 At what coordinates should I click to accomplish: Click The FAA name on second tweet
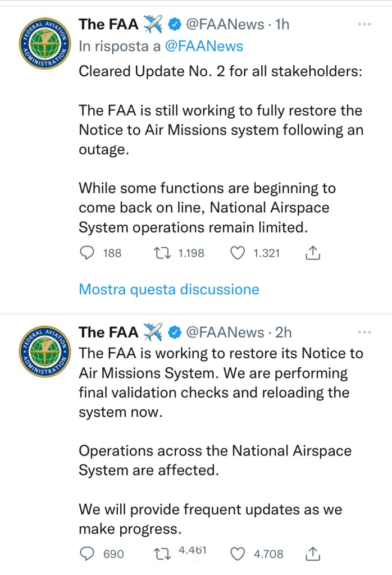[x=108, y=332]
